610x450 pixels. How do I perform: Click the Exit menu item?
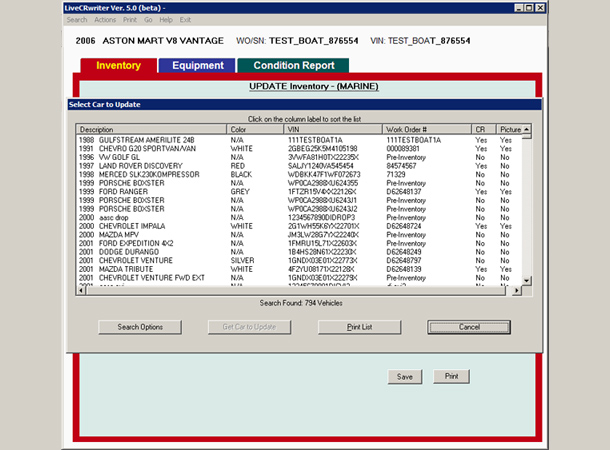pyautogui.click(x=185, y=20)
